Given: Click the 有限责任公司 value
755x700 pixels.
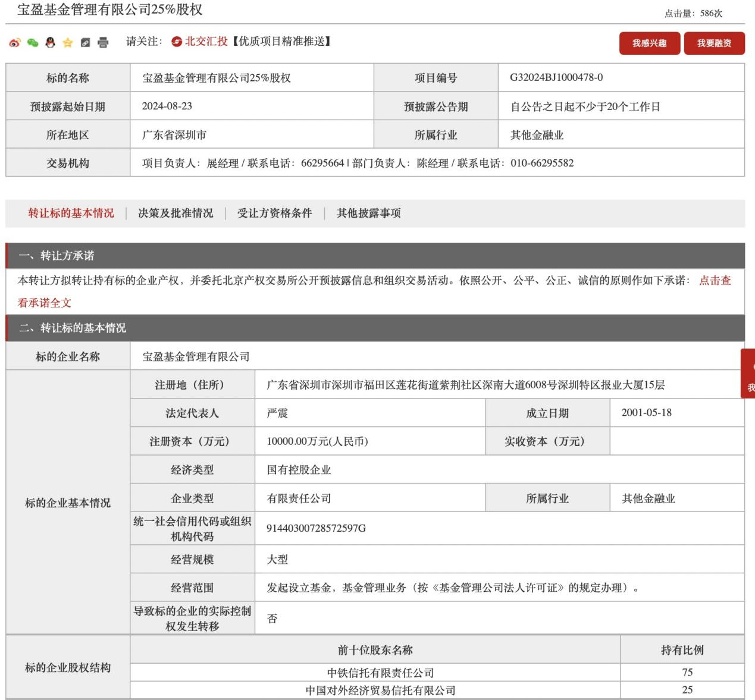Looking at the screenshot, I should pyautogui.click(x=299, y=498).
